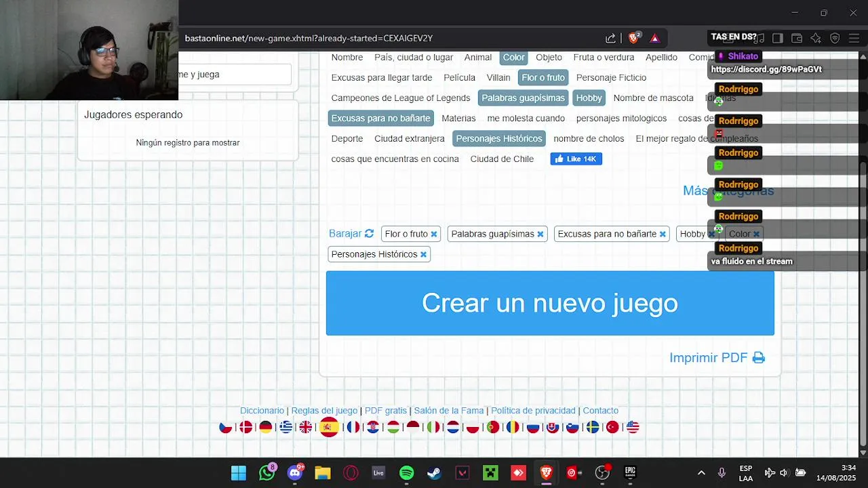Switch language to French flag
Screen dimensions: 868x488
tap(353, 427)
